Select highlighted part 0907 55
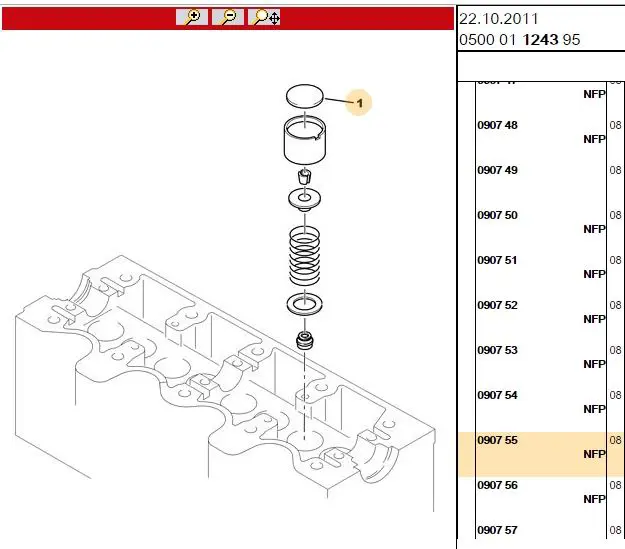 tap(497, 441)
